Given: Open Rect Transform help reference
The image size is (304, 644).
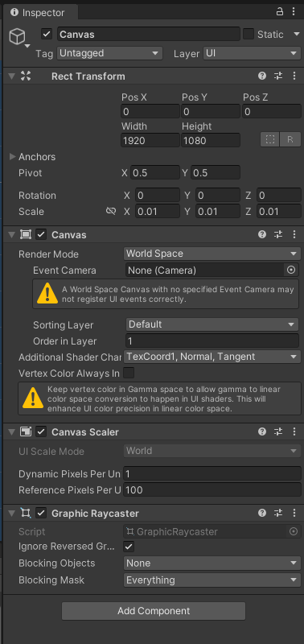Looking at the screenshot, I should pyautogui.click(x=262, y=76).
